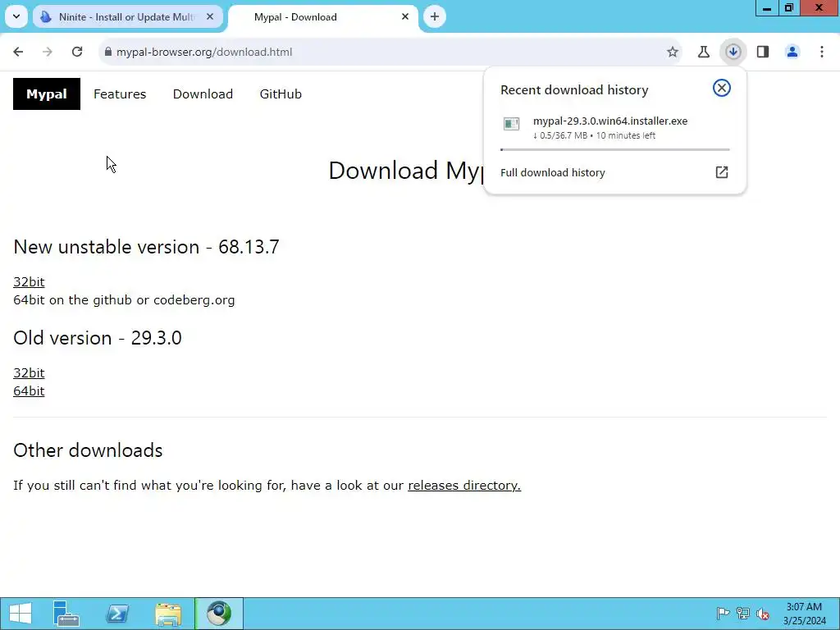Open the GitHub menu item
This screenshot has width=840, height=630.
[x=281, y=94]
